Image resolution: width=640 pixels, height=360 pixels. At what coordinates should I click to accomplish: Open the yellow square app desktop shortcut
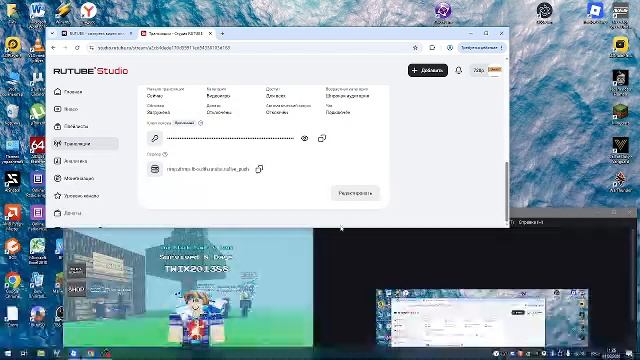point(620,47)
